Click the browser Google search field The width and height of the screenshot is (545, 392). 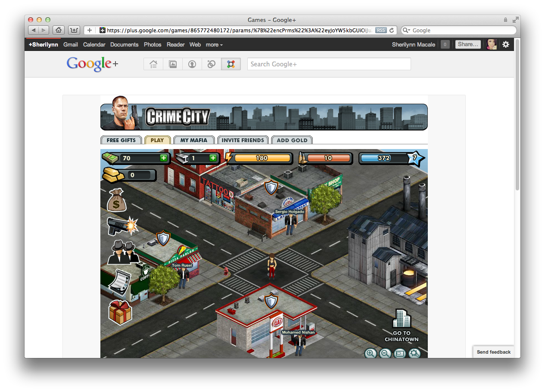click(x=459, y=31)
